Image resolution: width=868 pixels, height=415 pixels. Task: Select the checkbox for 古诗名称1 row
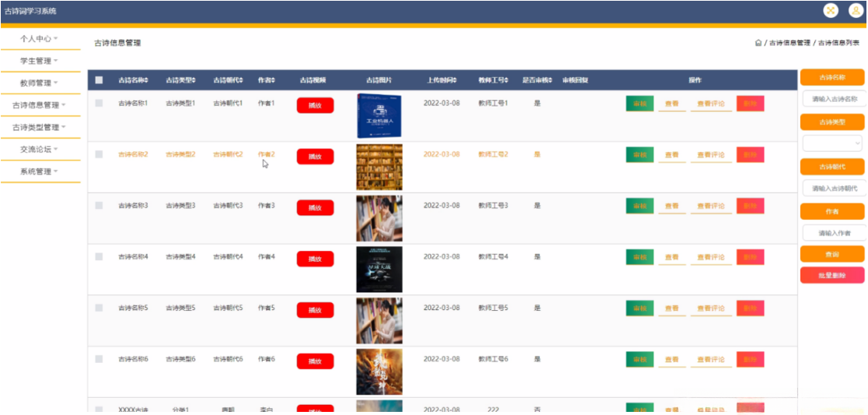99,103
